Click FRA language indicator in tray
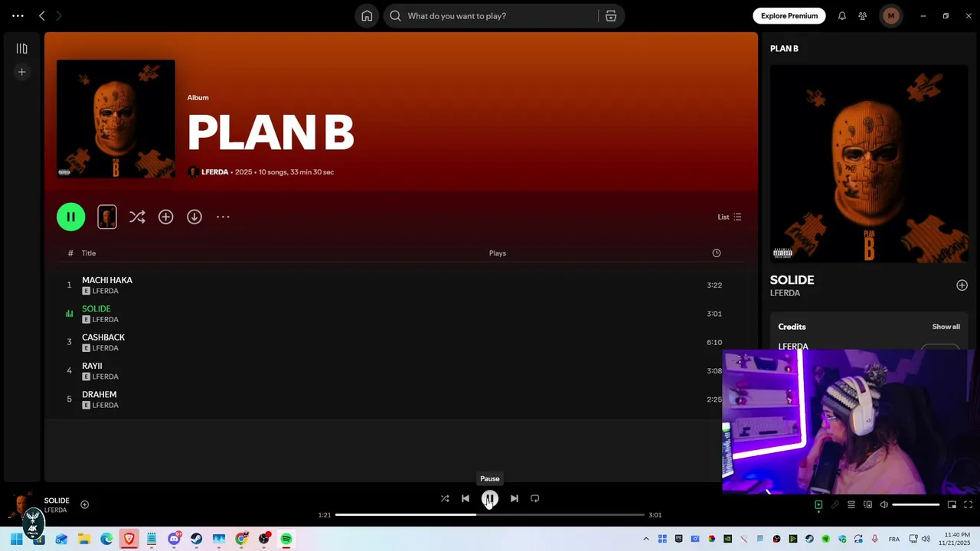Image resolution: width=980 pixels, height=551 pixels. click(x=894, y=539)
